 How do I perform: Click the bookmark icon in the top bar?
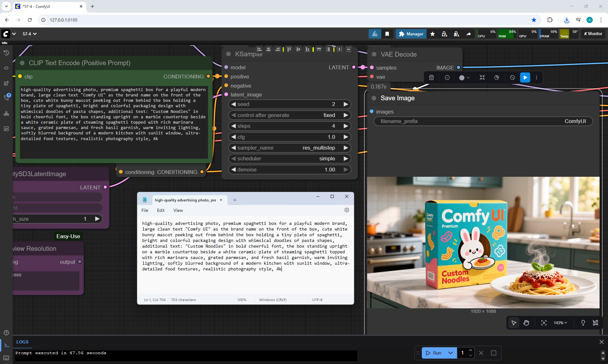(387, 34)
